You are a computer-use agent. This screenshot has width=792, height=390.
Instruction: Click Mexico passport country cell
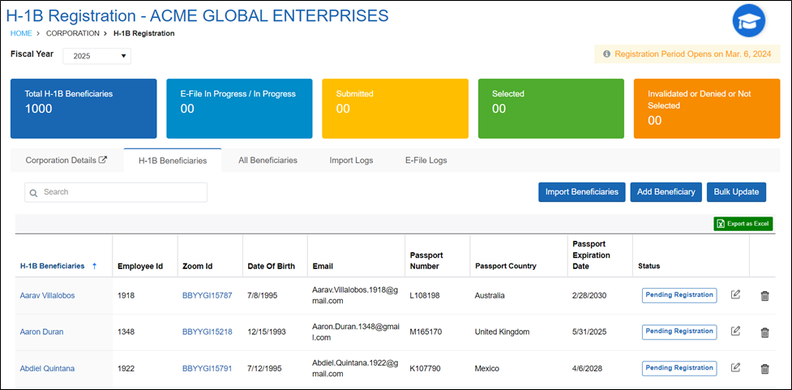point(487,368)
